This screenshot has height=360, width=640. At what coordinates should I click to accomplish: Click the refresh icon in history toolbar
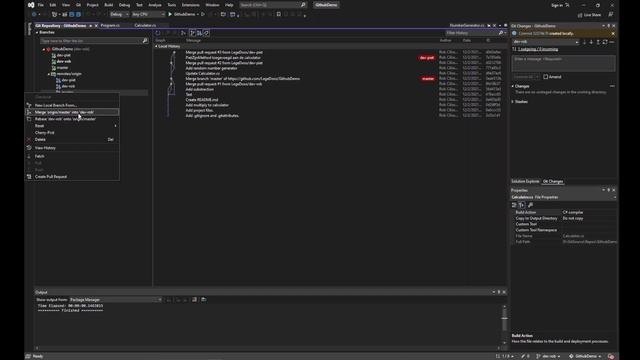158,33
